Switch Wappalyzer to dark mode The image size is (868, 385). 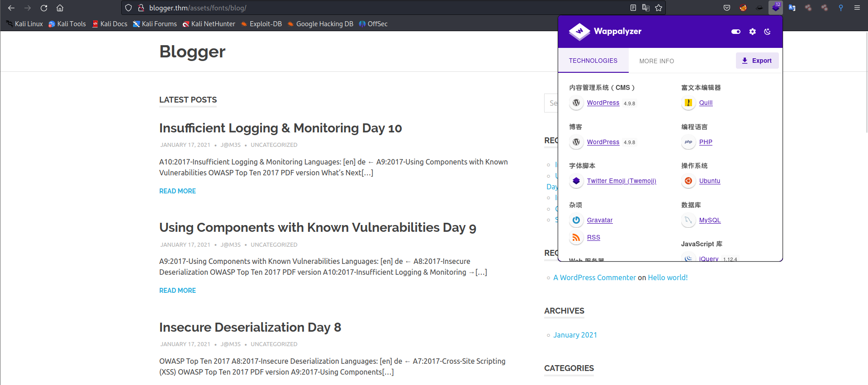tap(768, 32)
